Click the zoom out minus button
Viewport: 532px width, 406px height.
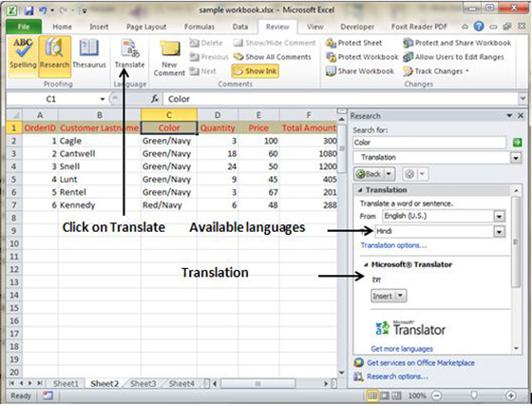(437, 396)
